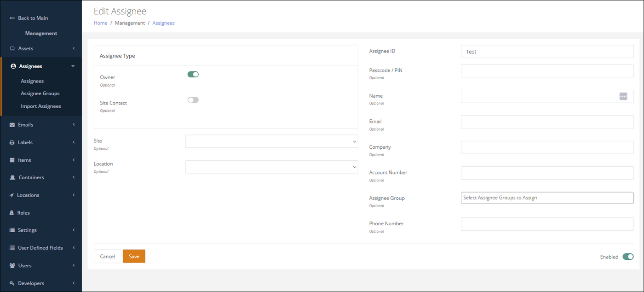Open the Assignee Group selector
This screenshot has width=644, height=292.
(547, 198)
